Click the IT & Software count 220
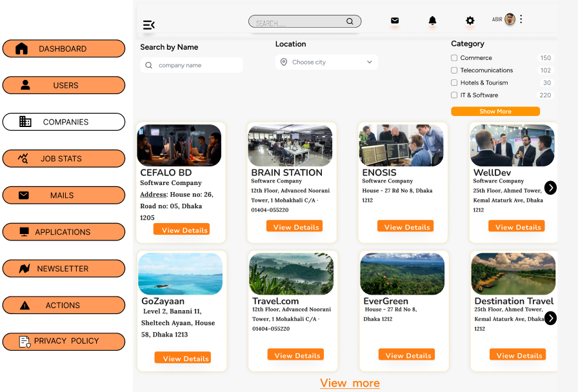The image size is (578, 392). coord(546,95)
